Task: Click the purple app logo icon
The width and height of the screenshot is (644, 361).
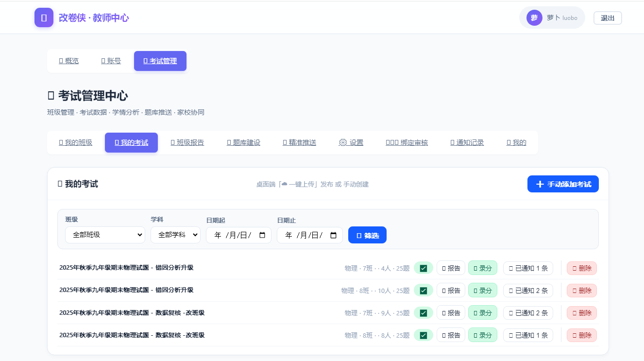Action: point(44,17)
